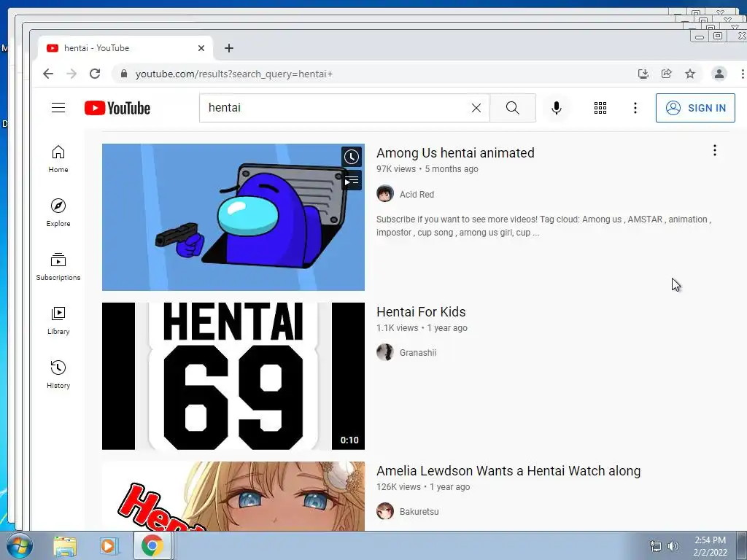Reload the page with refresh icon
Screen dimensions: 747x560
(x=95, y=74)
